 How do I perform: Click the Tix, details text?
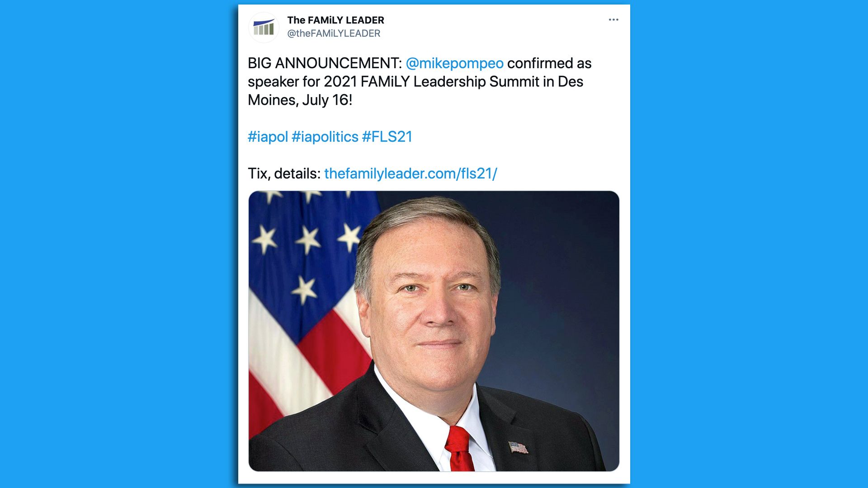[x=284, y=173]
